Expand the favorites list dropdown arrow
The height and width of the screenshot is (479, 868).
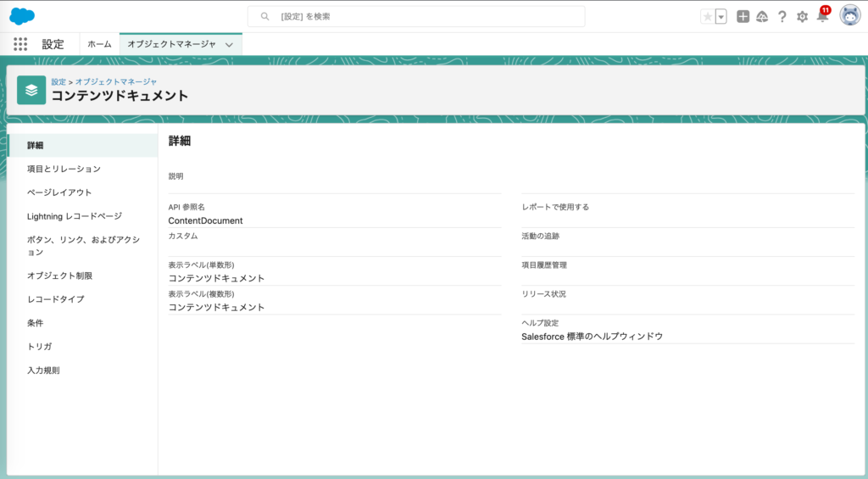[x=721, y=16]
